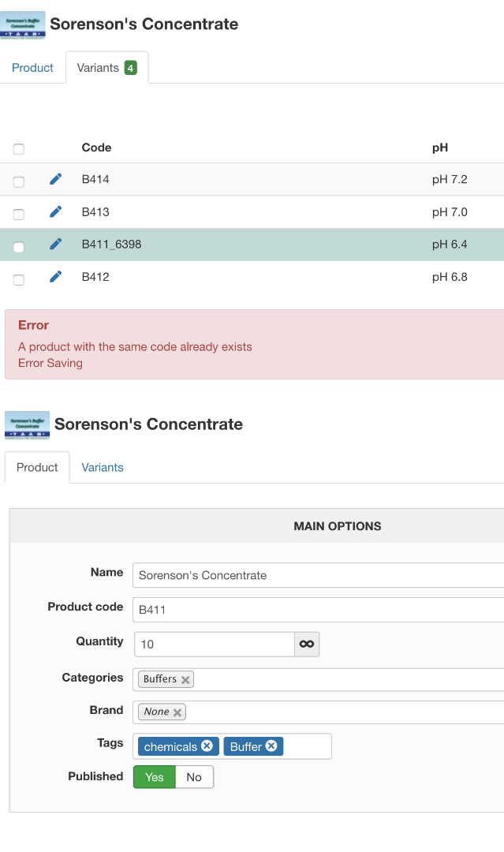Click the lower Sorenson's Concentrate product thumbnail
The height and width of the screenshot is (852, 504).
(28, 424)
